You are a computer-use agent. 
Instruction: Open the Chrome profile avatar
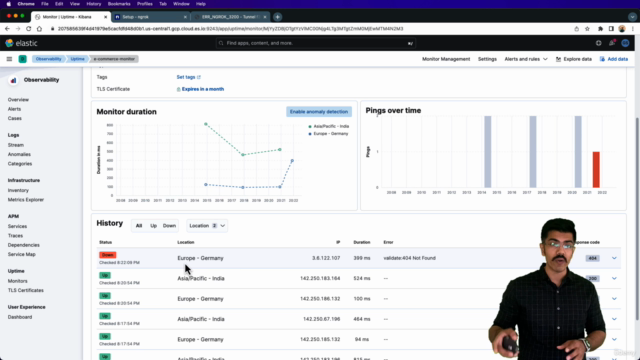click(622, 29)
